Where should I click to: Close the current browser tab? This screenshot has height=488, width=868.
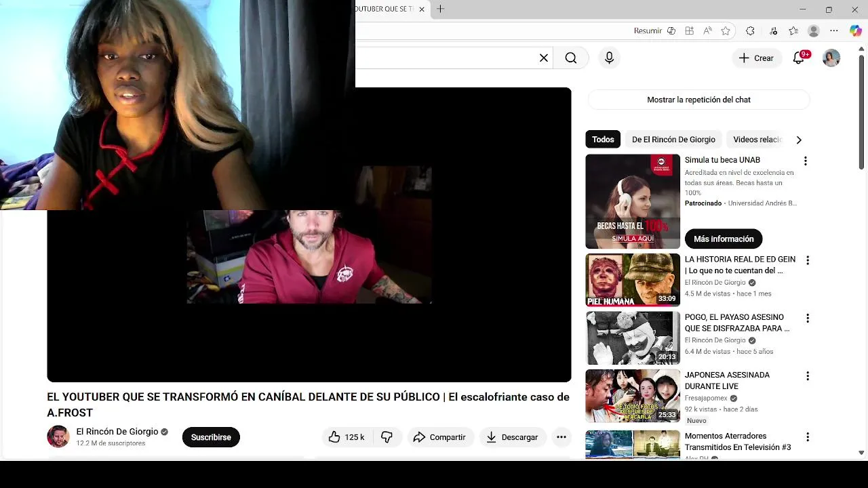tap(422, 9)
